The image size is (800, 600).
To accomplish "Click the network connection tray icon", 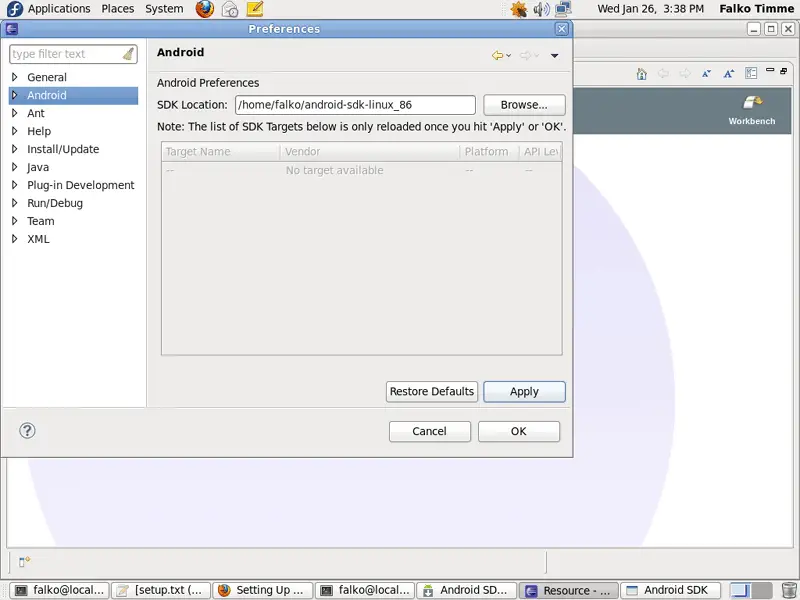I will tap(563, 9).
